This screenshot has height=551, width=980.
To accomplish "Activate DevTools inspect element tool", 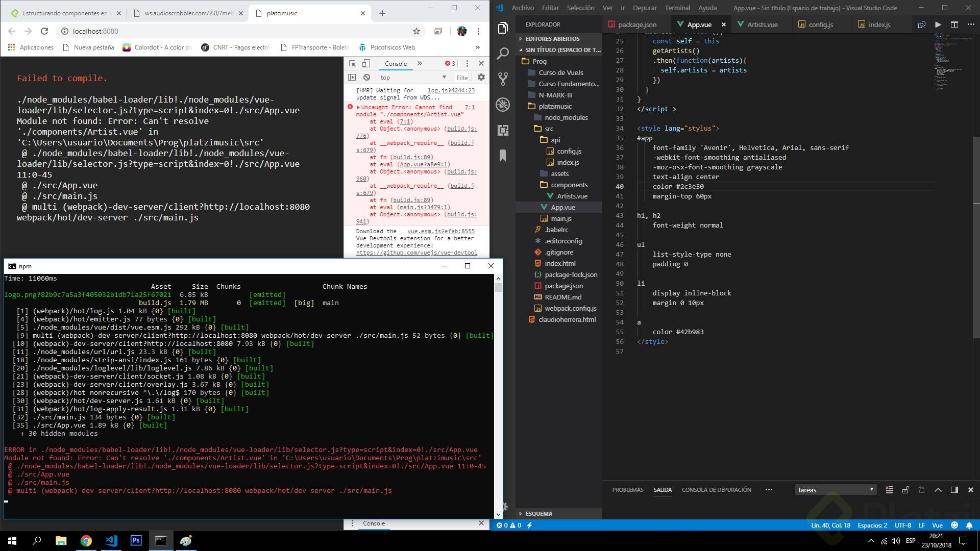I will click(x=352, y=63).
